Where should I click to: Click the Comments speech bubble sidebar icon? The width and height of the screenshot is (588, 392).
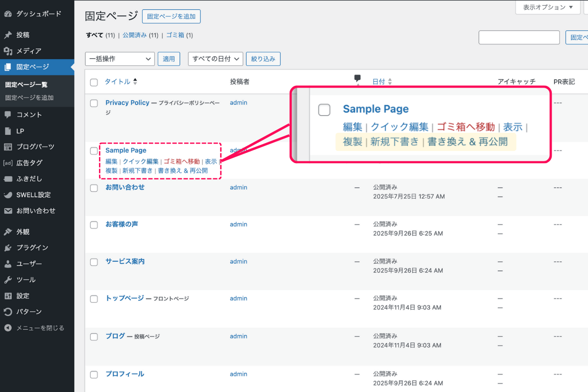[x=8, y=115]
